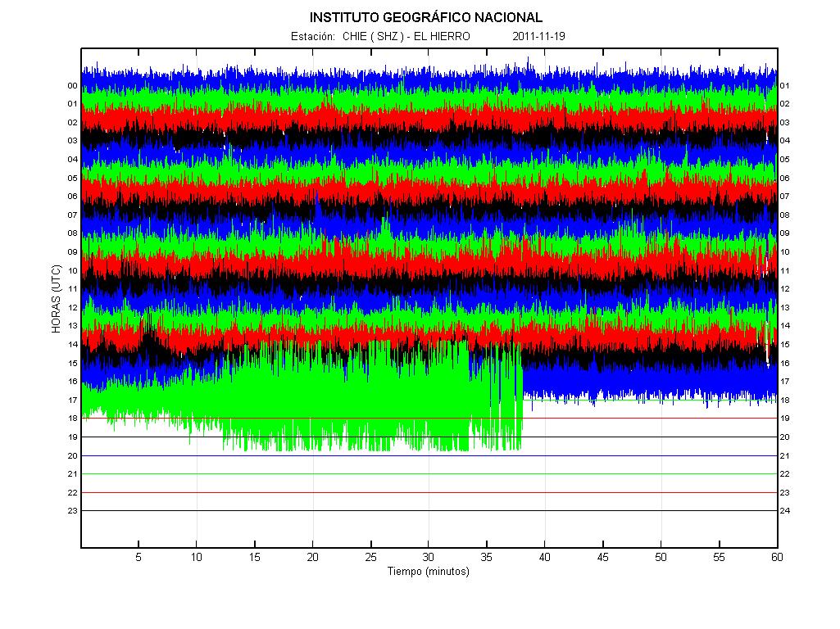
Task: Click the flat blue trace at hour 20
Action: point(429,455)
